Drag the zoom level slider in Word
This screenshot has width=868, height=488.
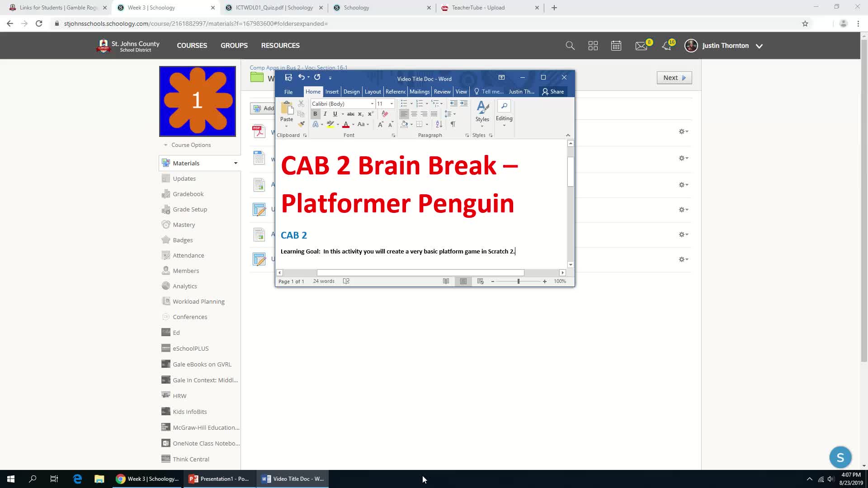[x=519, y=281]
